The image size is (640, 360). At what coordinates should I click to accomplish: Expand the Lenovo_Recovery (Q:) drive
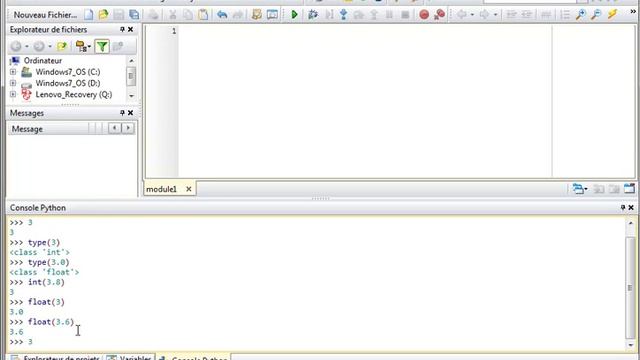(x=13, y=94)
